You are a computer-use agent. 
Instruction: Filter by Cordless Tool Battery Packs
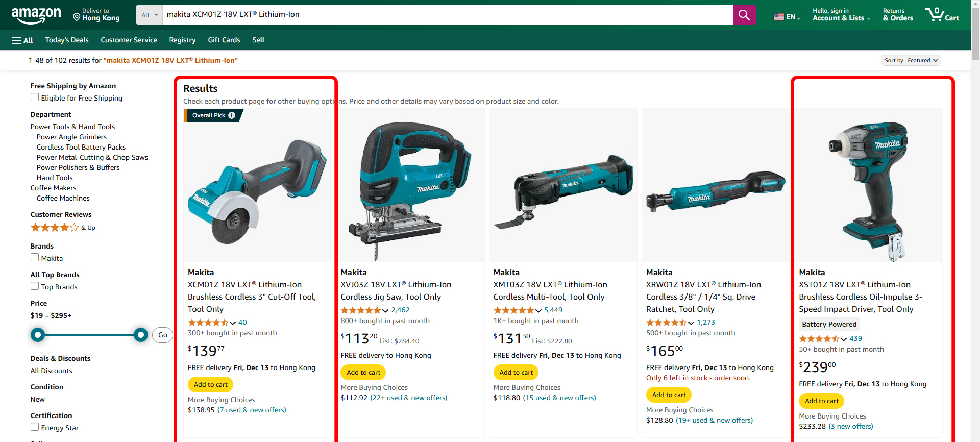click(x=81, y=147)
